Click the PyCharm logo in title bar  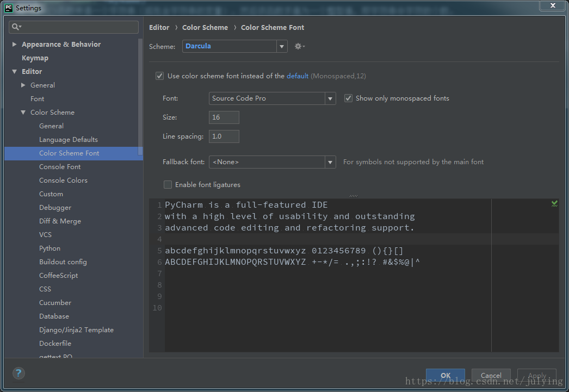click(x=8, y=8)
